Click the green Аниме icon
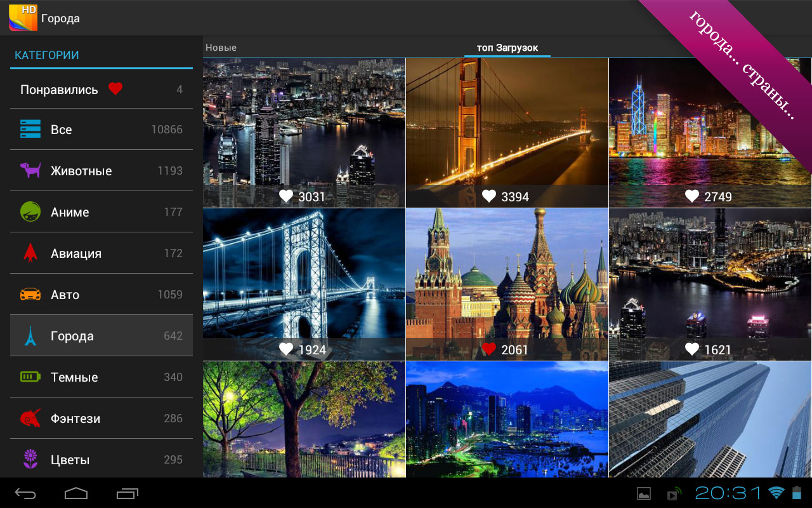812x508 pixels. tap(30, 211)
